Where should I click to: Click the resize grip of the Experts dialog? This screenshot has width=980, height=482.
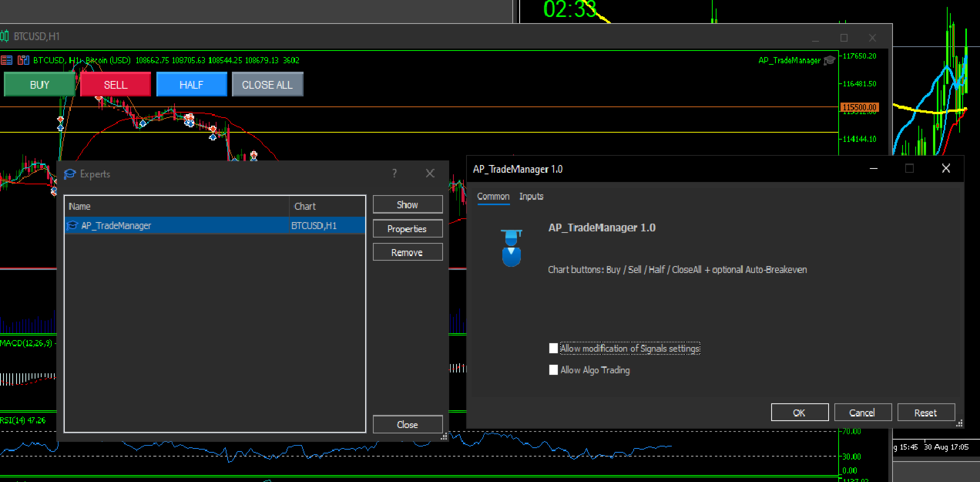point(444,436)
